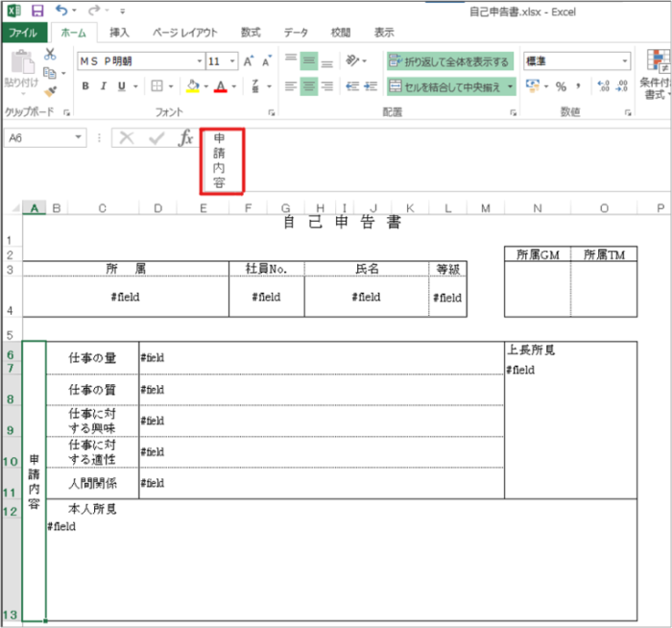Open the font color dropdown arrow

(x=234, y=86)
